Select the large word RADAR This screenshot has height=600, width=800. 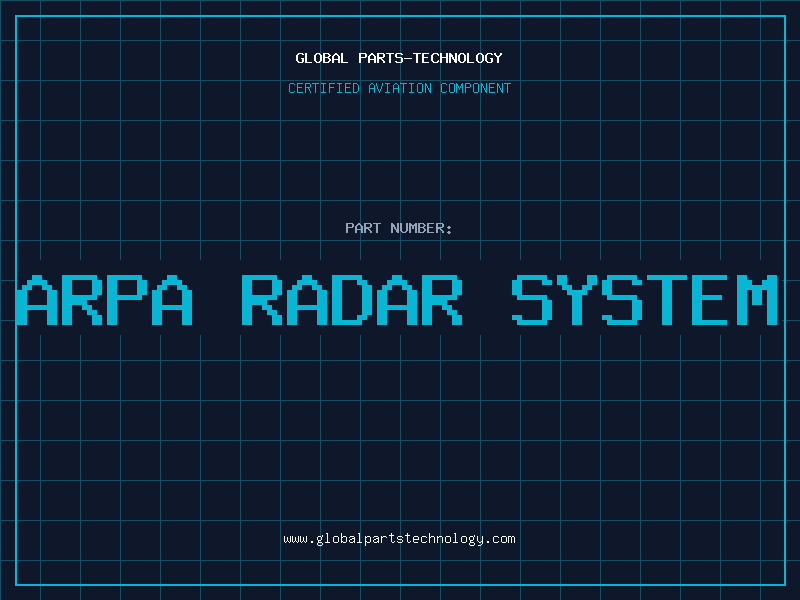[x=353, y=300]
